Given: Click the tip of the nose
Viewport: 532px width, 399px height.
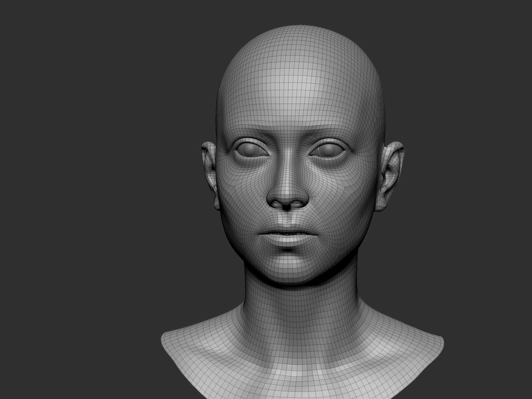Looking at the screenshot, I should click(287, 194).
